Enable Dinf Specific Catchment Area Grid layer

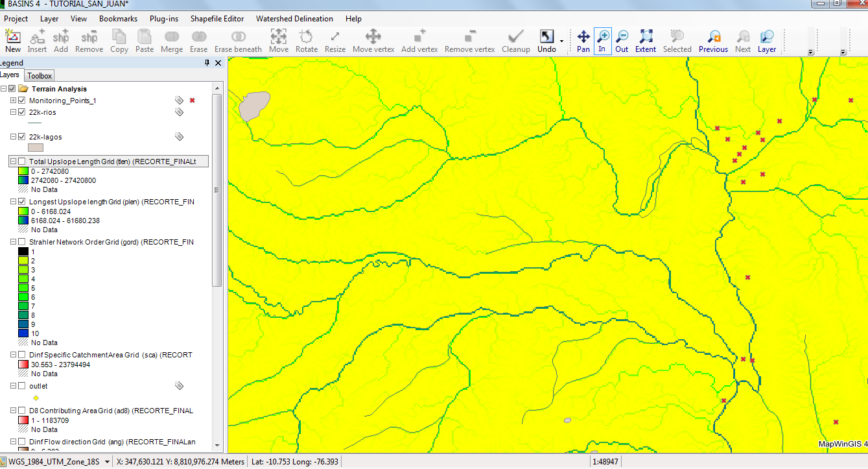click(x=22, y=355)
